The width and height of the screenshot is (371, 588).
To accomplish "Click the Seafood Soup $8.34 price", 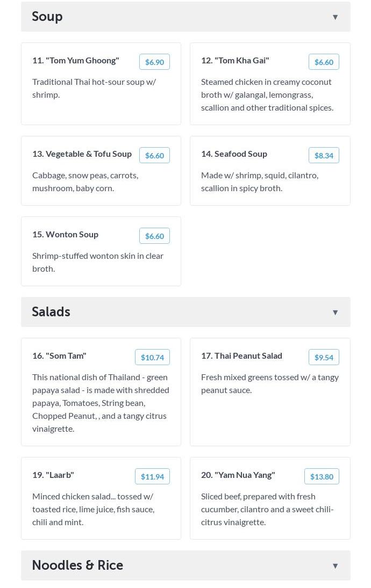I will point(324,156).
